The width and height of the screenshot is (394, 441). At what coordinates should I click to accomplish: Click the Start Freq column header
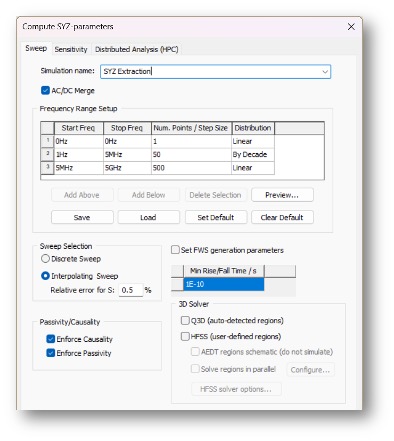tap(79, 128)
